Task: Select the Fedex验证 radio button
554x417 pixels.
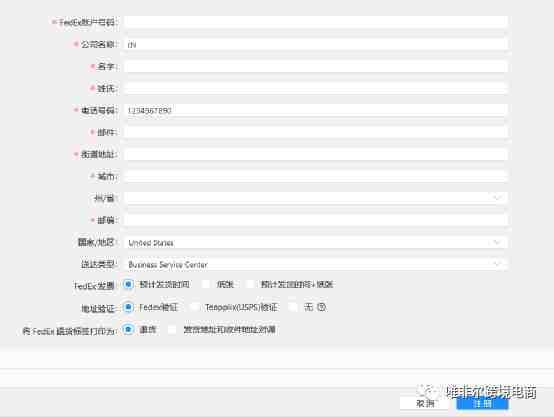Action: [x=128, y=307]
